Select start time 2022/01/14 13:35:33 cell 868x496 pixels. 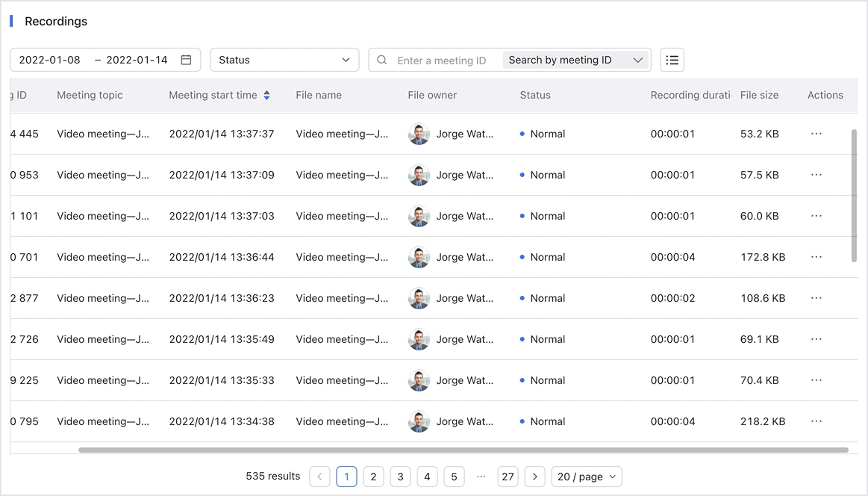(222, 379)
